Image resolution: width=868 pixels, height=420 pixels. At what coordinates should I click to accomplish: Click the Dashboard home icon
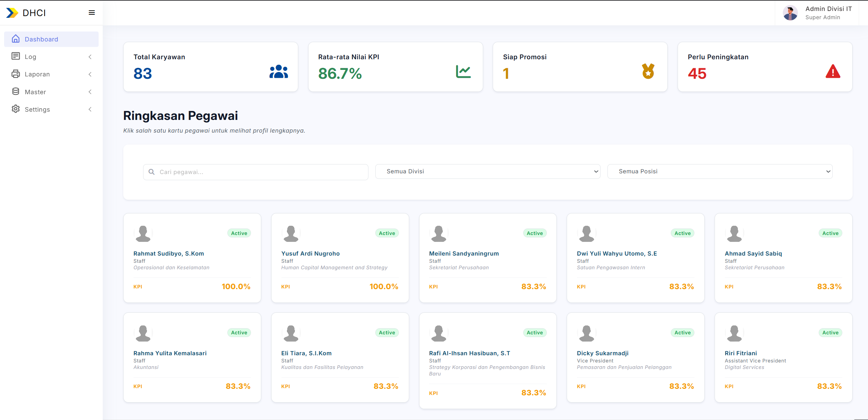[16, 39]
